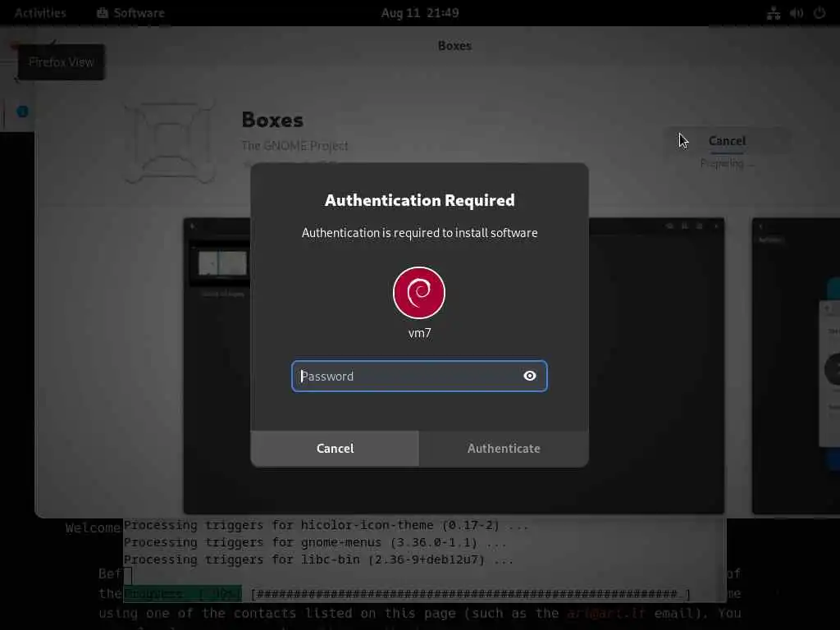The width and height of the screenshot is (840, 630).
Task: Click the vm7 username label
Action: pos(419,333)
